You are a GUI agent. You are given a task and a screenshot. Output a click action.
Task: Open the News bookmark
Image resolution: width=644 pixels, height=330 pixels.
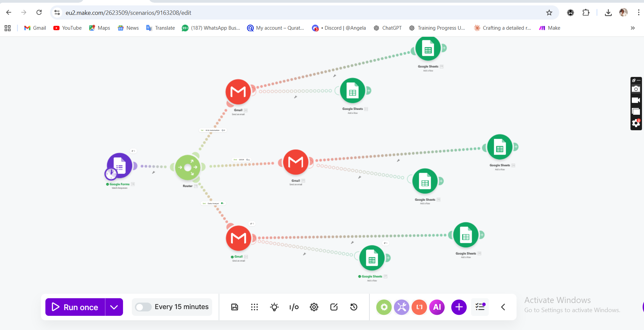(128, 28)
